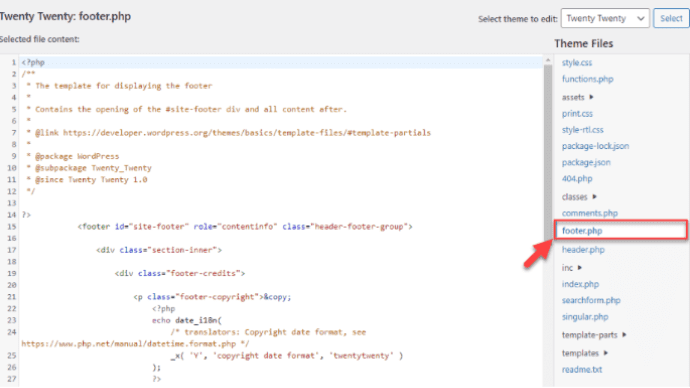Open searchform.php theme file
Image resolution: width=690 pixels, height=388 pixels.
(x=591, y=300)
